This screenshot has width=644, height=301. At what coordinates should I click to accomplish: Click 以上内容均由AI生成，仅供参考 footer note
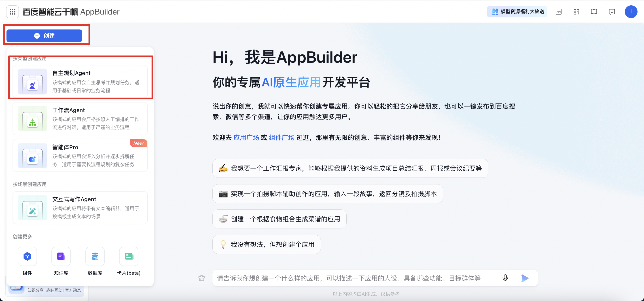click(366, 294)
